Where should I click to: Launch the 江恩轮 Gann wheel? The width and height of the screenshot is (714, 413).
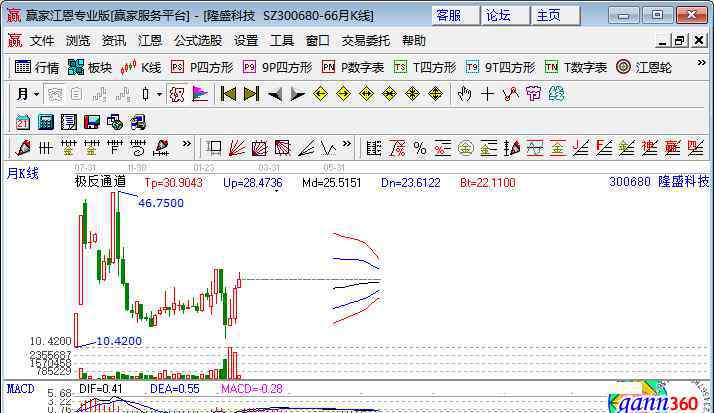pos(643,67)
